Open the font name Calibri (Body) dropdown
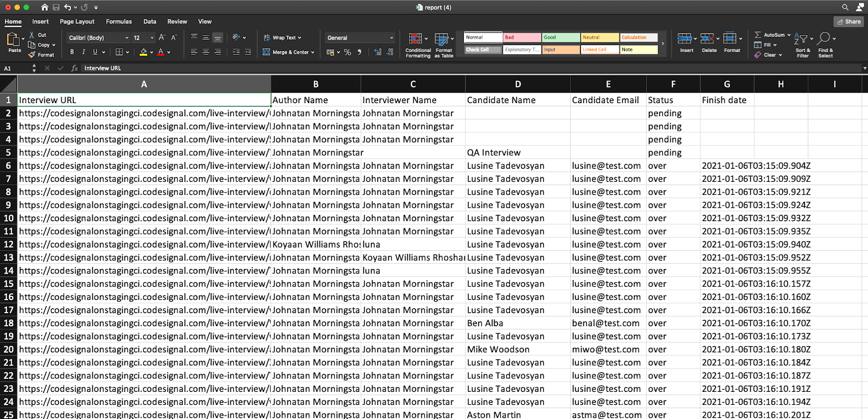868x419 pixels. tap(98, 37)
